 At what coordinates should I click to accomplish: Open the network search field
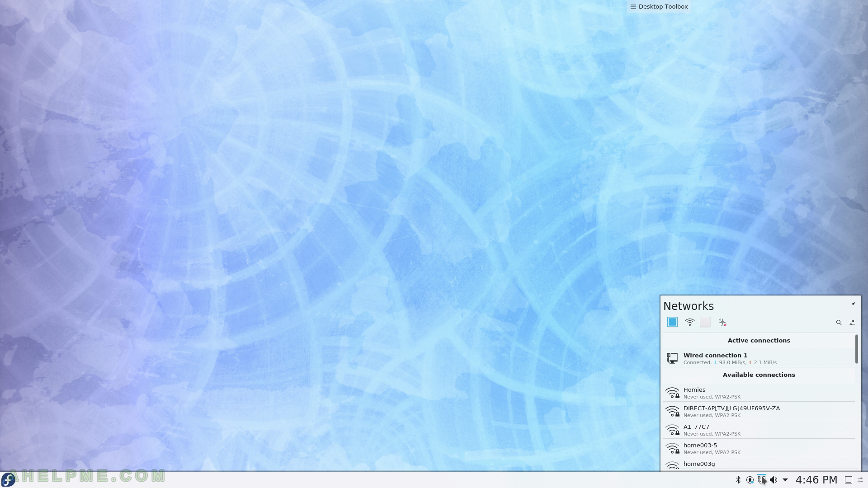[839, 323]
